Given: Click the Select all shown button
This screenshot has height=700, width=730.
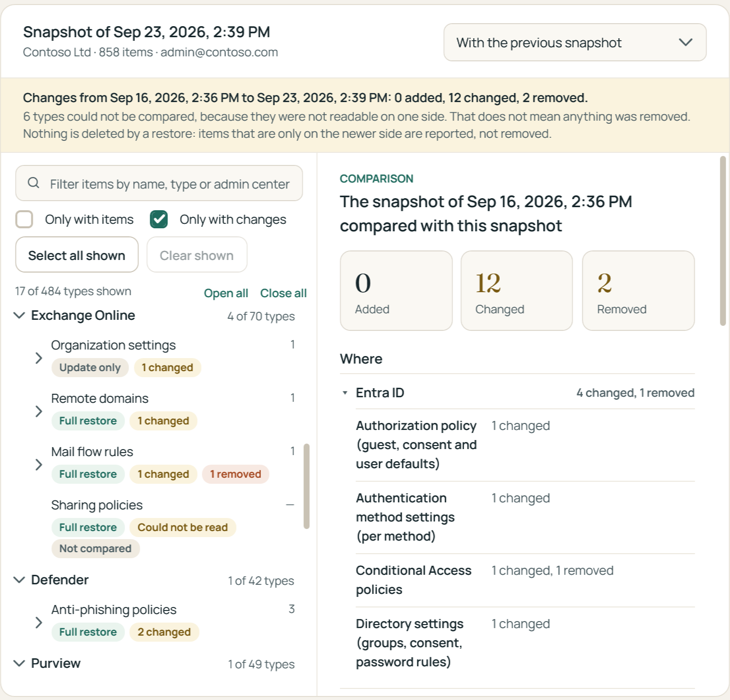Looking at the screenshot, I should click(x=77, y=254).
